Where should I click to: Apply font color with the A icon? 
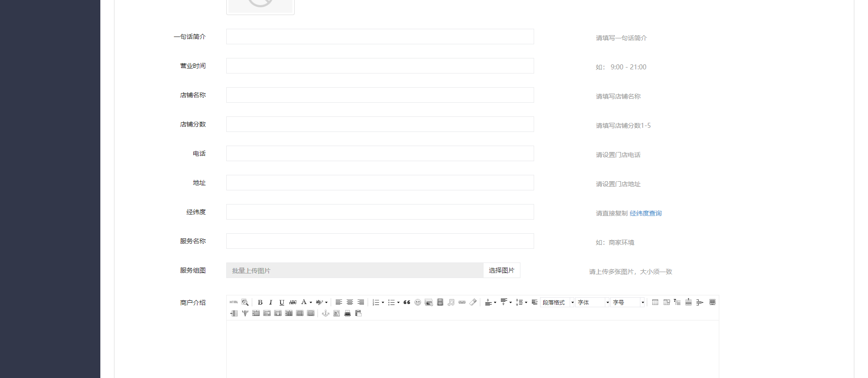(304, 302)
